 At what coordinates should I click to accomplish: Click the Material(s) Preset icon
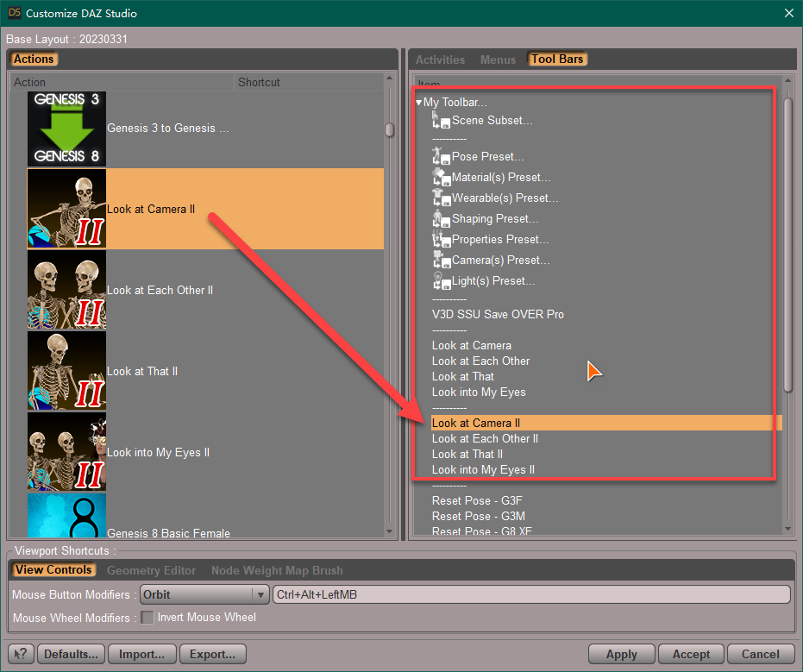(x=441, y=177)
